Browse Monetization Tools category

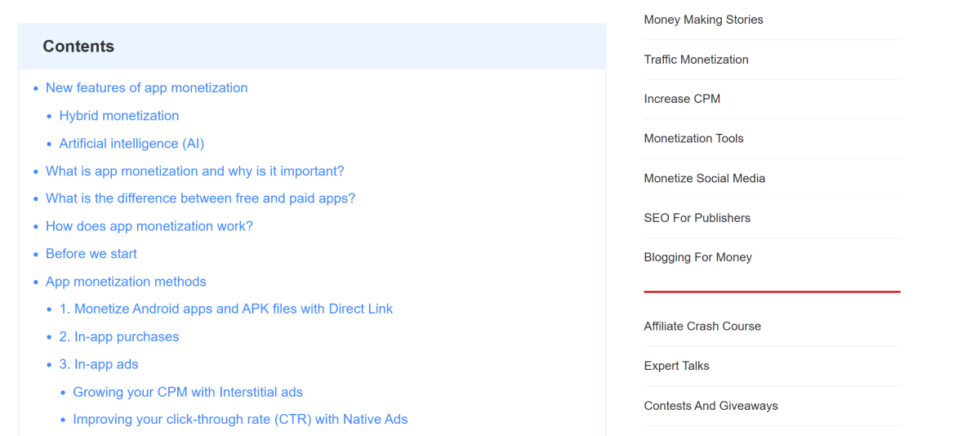coord(693,139)
